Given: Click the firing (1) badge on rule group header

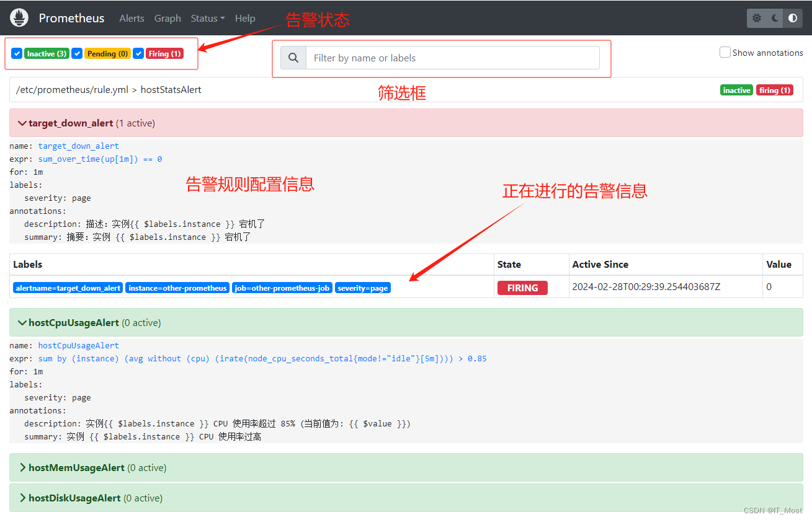Looking at the screenshot, I should click(774, 90).
